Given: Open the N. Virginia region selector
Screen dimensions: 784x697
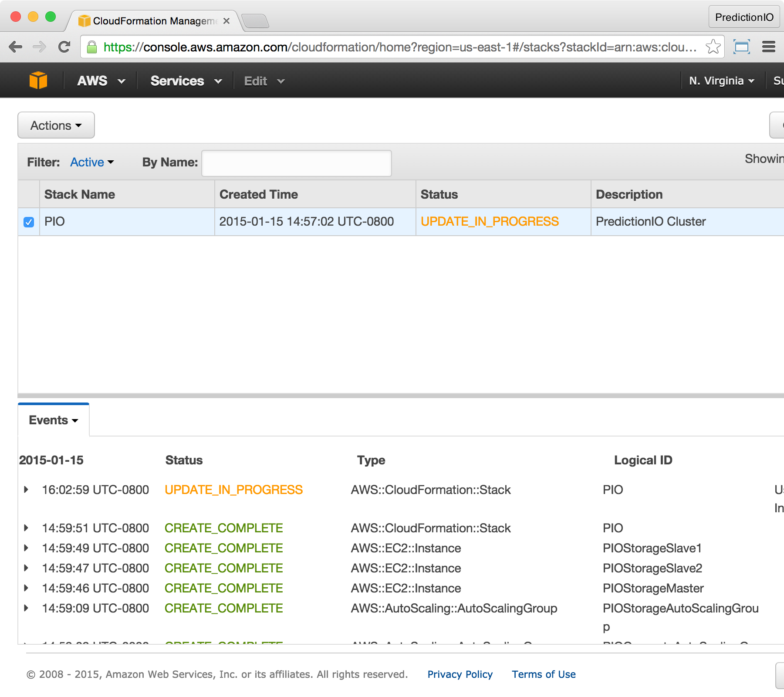Looking at the screenshot, I should [x=721, y=81].
